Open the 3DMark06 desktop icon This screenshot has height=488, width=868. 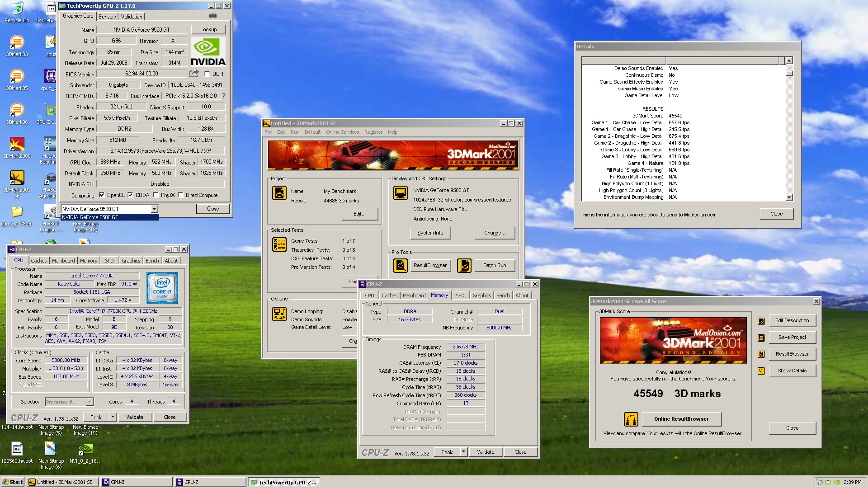point(17,114)
